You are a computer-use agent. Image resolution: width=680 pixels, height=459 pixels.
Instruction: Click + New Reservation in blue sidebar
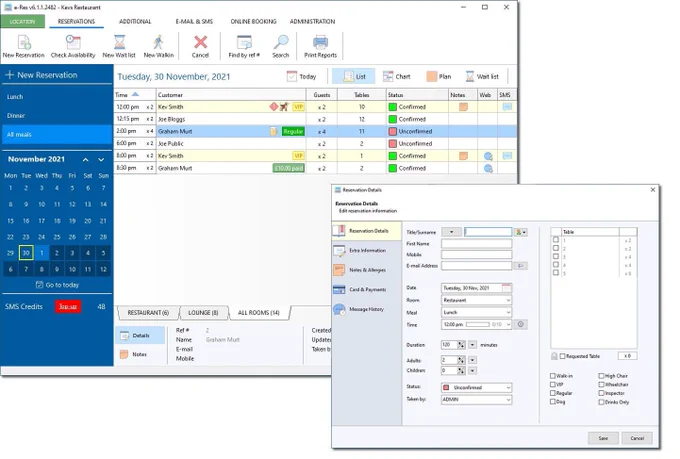(41, 75)
